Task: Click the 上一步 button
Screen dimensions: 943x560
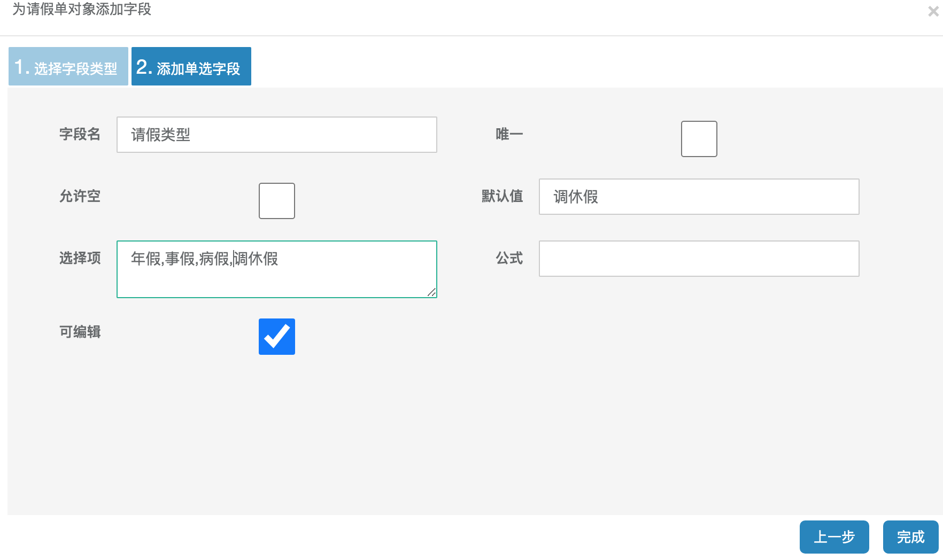Action: pos(834,536)
